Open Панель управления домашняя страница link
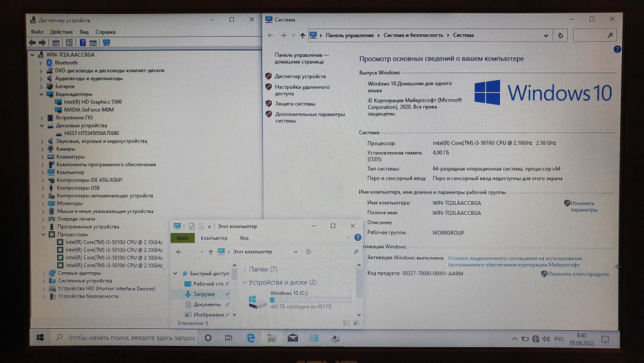 302,59
